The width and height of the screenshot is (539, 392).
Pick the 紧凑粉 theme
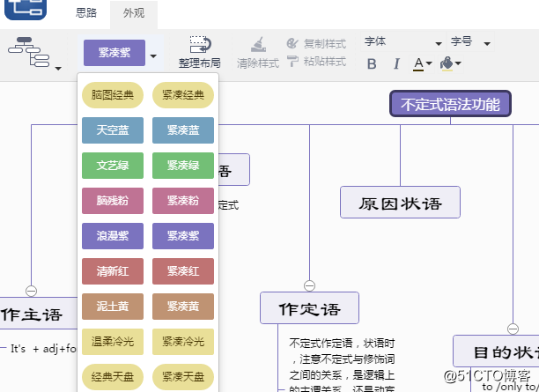click(183, 201)
